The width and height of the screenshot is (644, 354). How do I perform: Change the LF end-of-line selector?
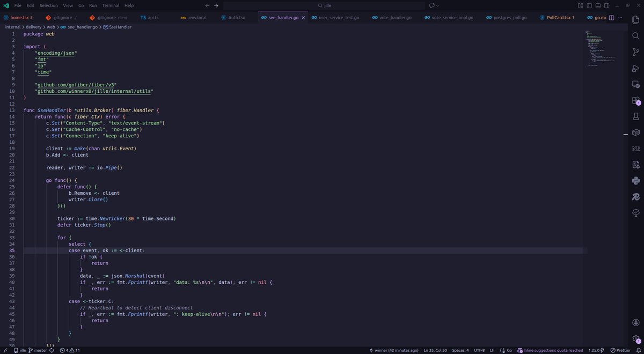[492, 350]
